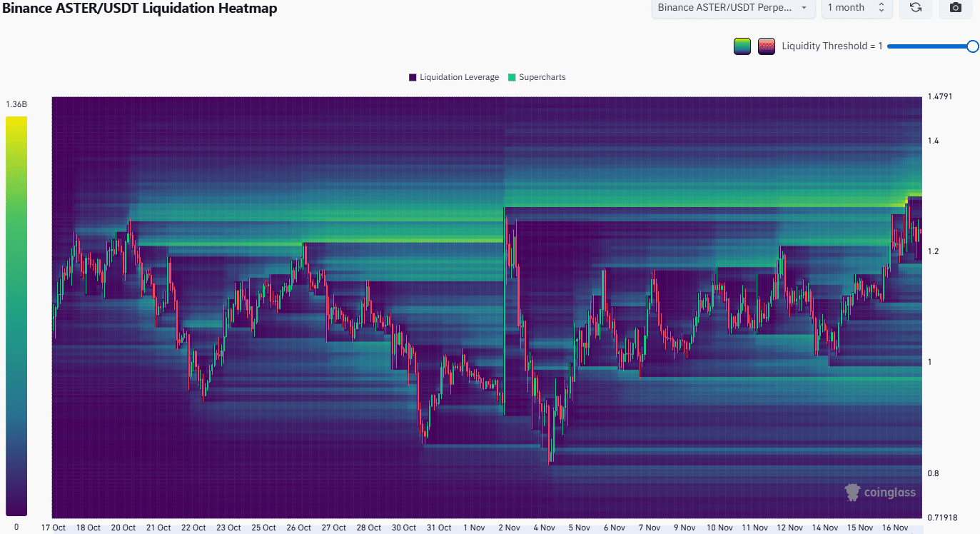Click the 1.4791 top price axis label
Screen dimensions: 980x534
pos(940,96)
